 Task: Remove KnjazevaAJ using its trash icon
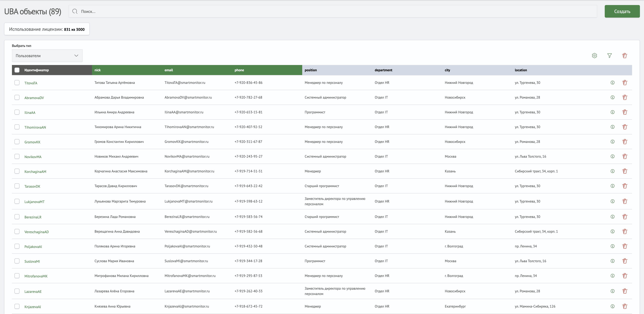pos(625,306)
